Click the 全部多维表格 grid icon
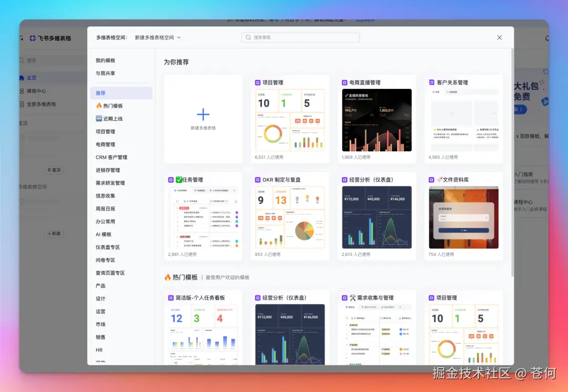 coord(22,104)
